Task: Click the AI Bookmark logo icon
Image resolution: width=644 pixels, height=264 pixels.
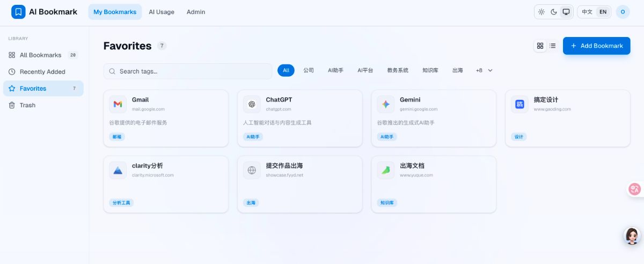Action: pyautogui.click(x=18, y=12)
